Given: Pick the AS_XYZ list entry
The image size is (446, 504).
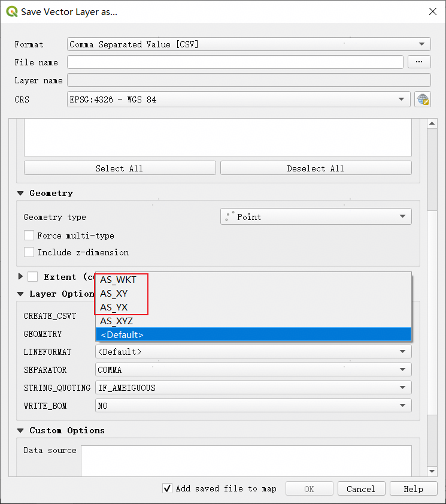Looking at the screenshot, I should (116, 321).
